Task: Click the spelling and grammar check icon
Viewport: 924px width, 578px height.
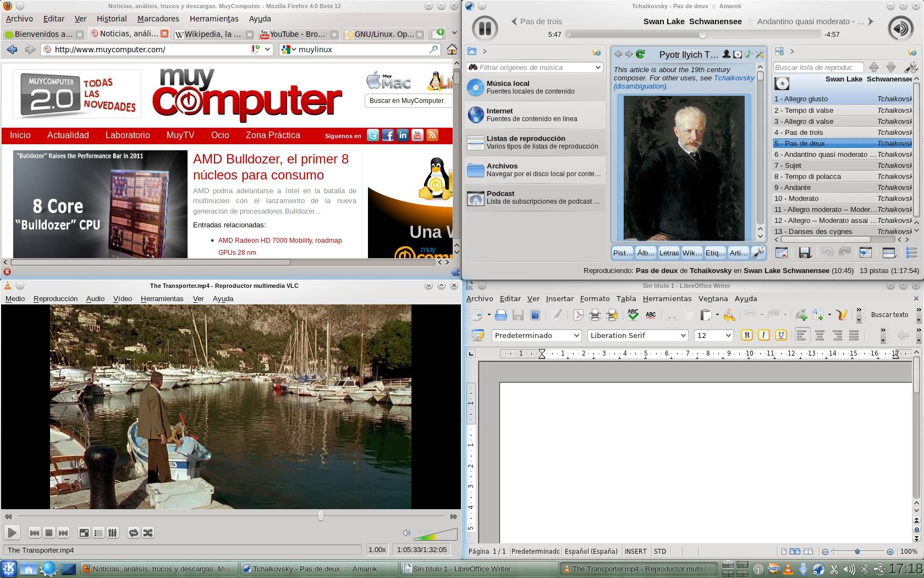Action: tap(633, 315)
